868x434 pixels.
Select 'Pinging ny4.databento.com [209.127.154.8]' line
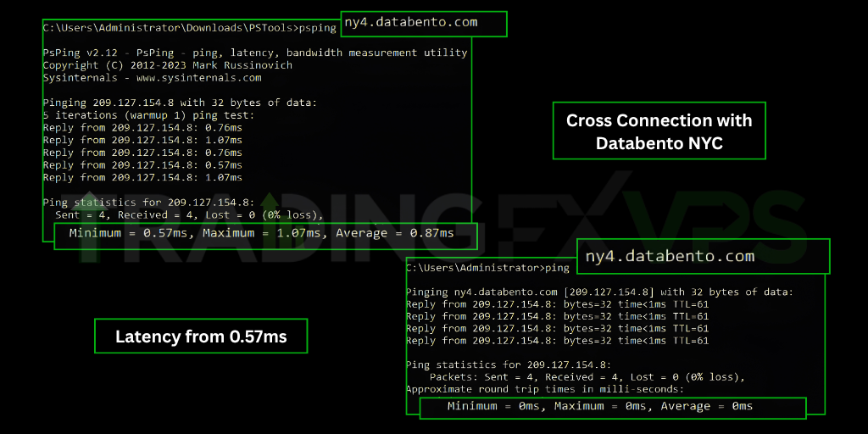(599, 292)
